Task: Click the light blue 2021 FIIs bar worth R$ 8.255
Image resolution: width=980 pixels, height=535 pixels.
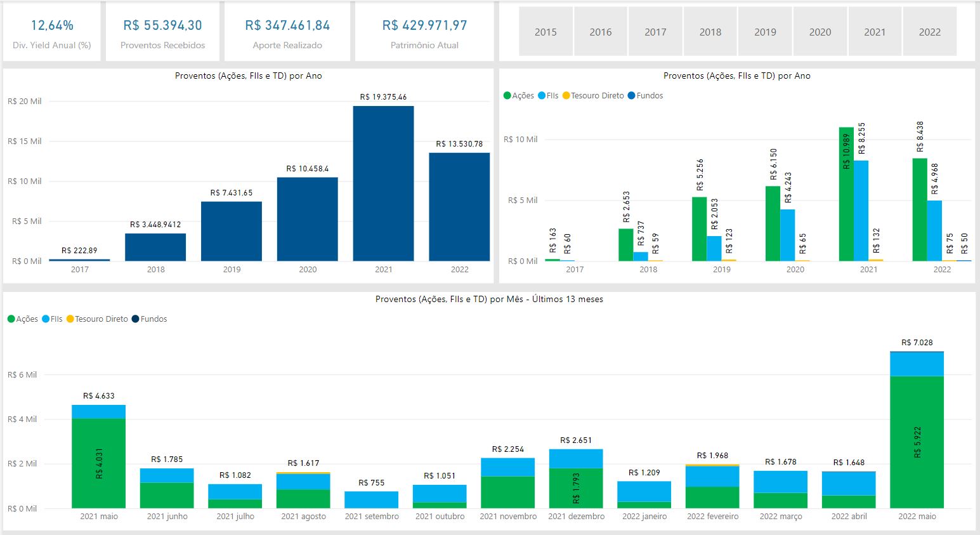Action: [861, 211]
